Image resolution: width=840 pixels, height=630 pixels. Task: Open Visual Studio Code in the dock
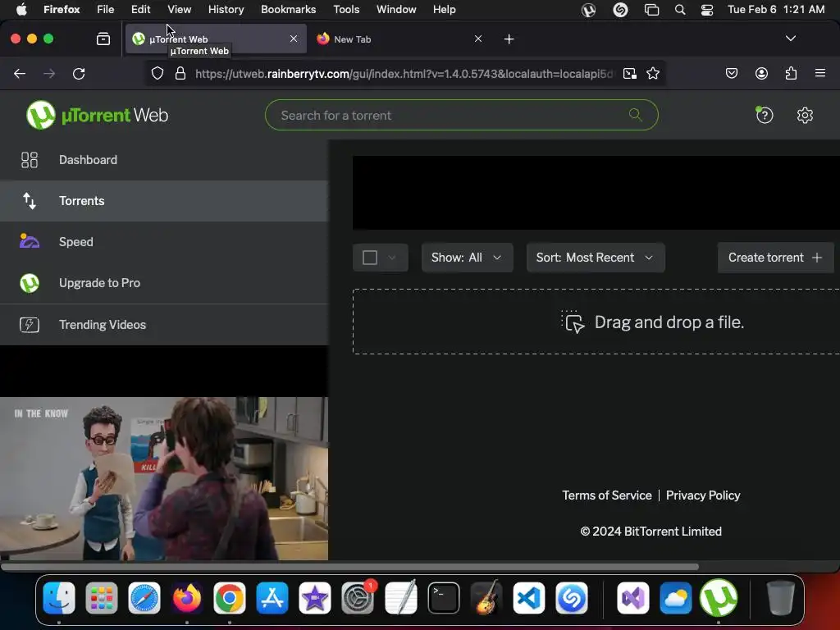coord(529,597)
